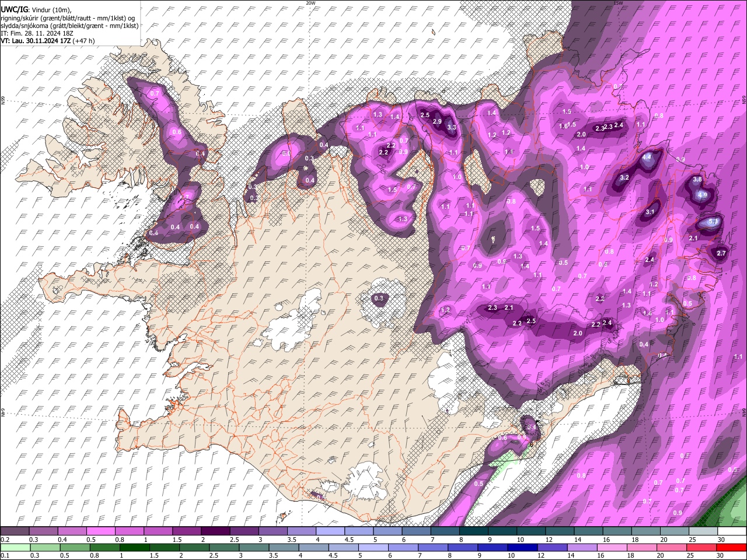Click the 4.4 precipitation value on the map

(x=647, y=157)
